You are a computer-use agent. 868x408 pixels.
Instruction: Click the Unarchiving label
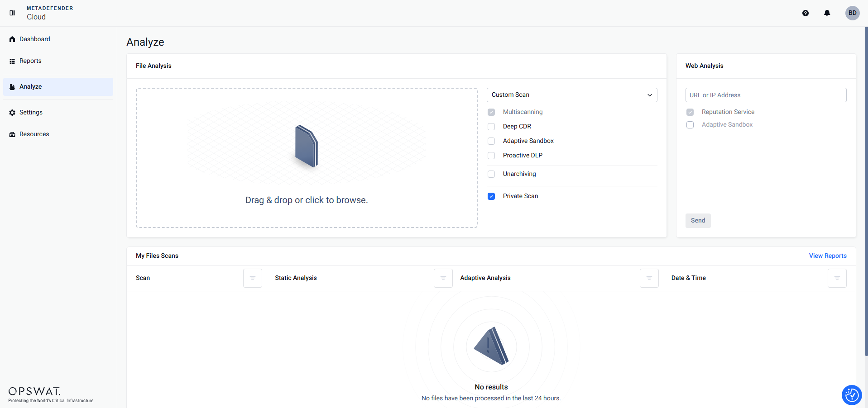[x=519, y=174]
